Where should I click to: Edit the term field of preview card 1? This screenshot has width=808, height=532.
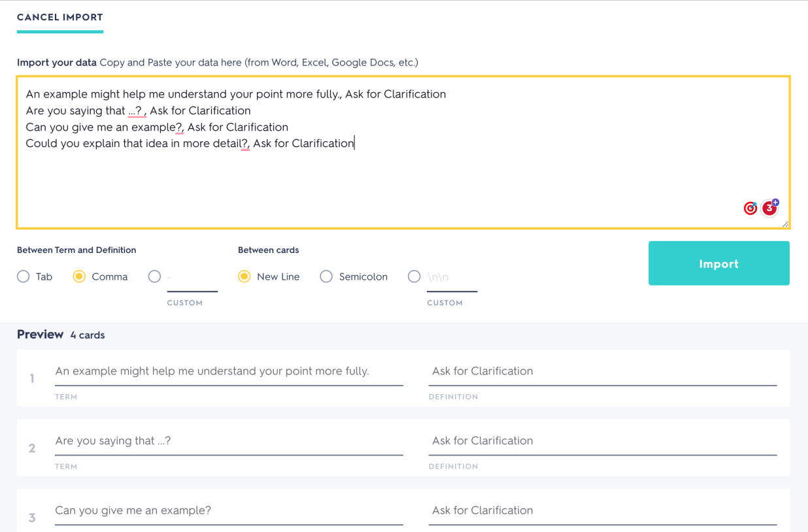(229, 371)
